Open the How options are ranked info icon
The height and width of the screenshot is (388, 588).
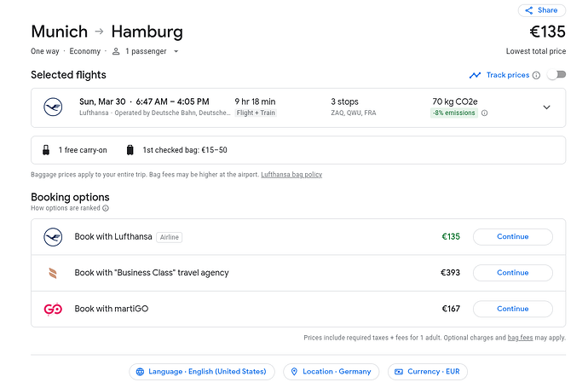tap(106, 208)
